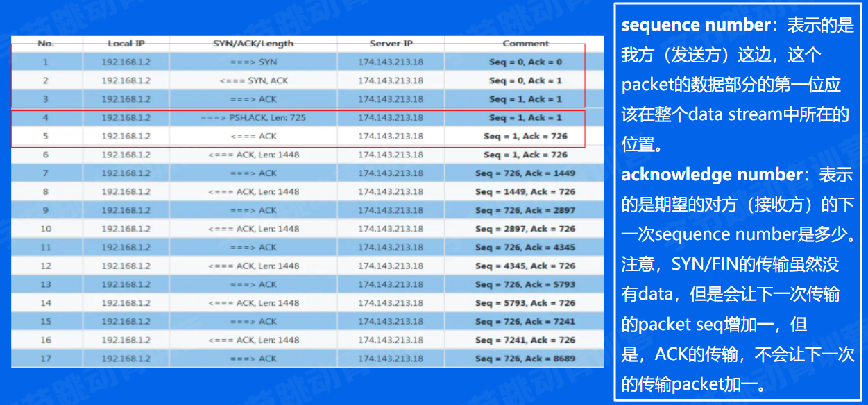Select "Seq = 7241, Ack = 726" comment

(525, 340)
